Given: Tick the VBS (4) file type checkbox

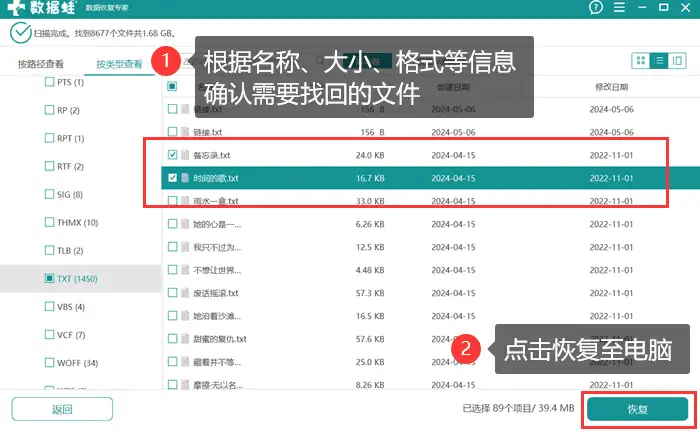Looking at the screenshot, I should 50,306.
